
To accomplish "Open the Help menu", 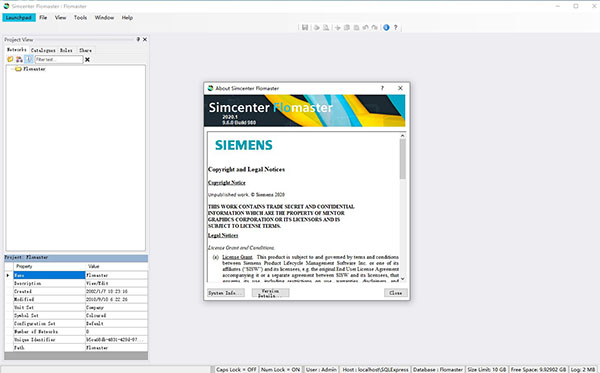I will coord(127,18).
